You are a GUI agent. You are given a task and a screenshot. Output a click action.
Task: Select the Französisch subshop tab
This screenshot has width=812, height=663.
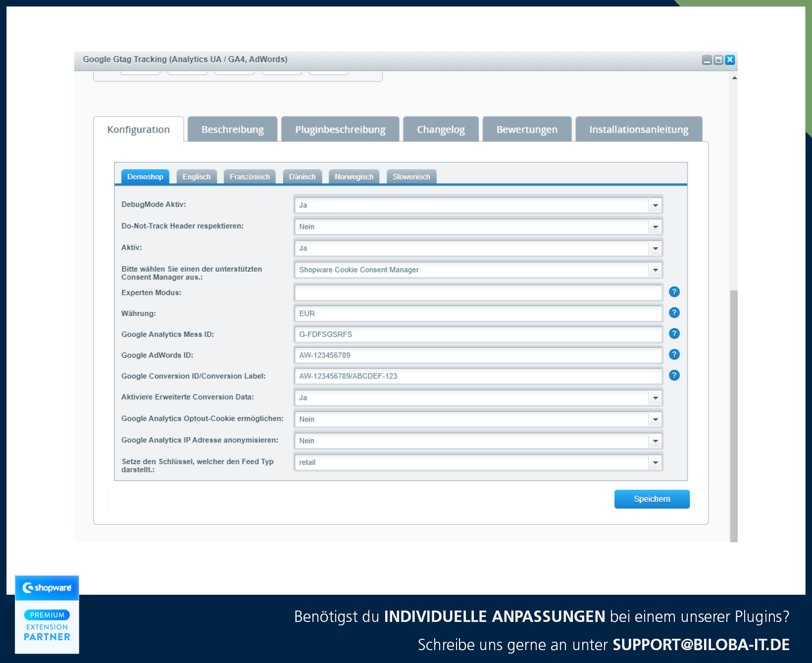tap(250, 177)
